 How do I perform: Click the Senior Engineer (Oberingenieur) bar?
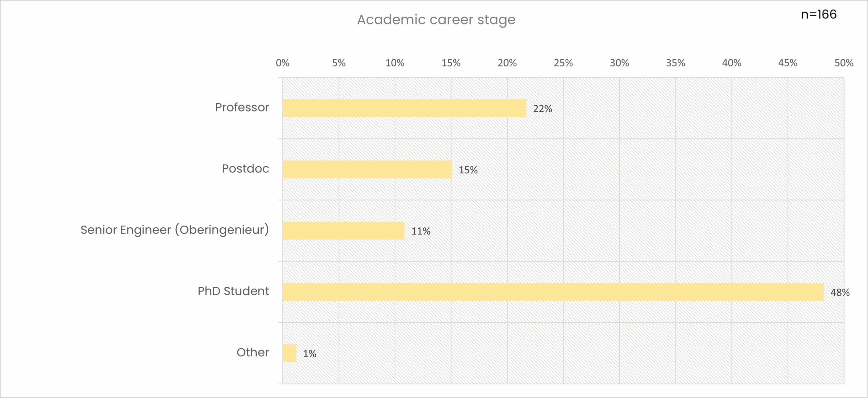[x=343, y=231]
